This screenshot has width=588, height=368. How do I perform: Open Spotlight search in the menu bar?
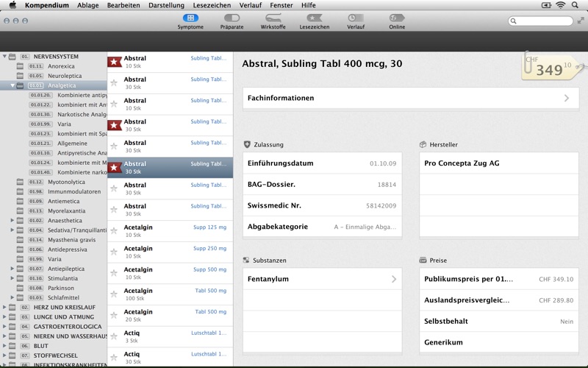click(575, 5)
